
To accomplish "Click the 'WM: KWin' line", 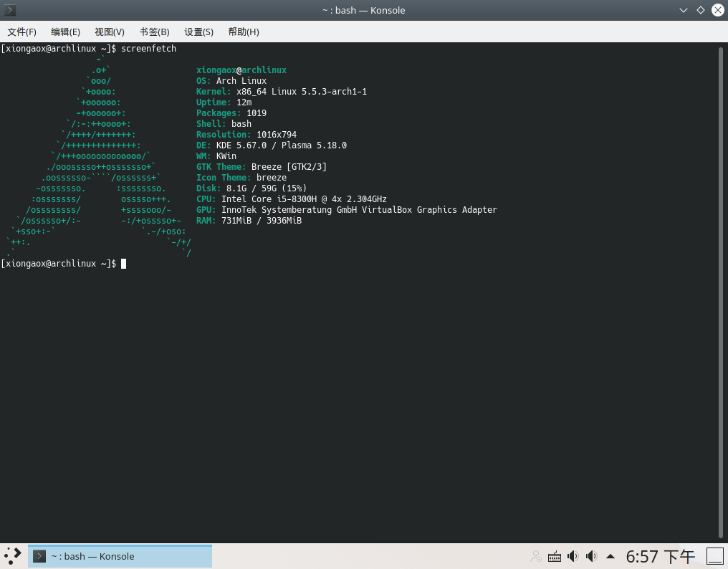I will click(216, 156).
